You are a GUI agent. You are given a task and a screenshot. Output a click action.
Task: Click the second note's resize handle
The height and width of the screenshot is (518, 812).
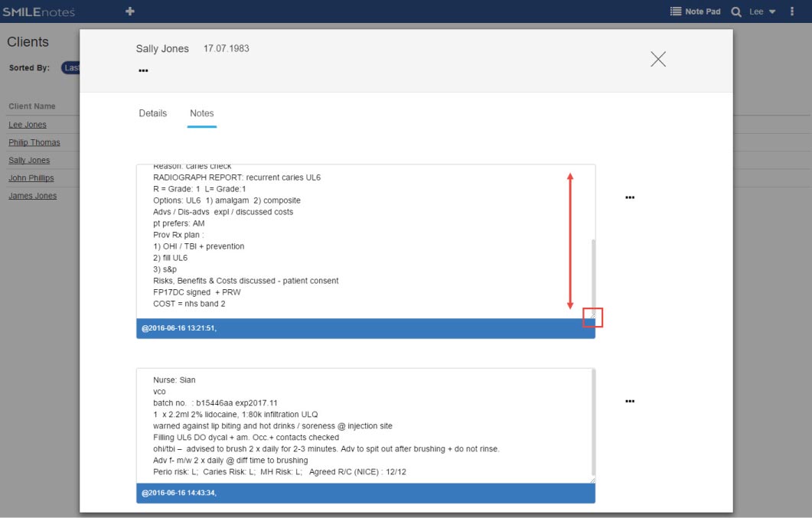pyautogui.click(x=592, y=480)
